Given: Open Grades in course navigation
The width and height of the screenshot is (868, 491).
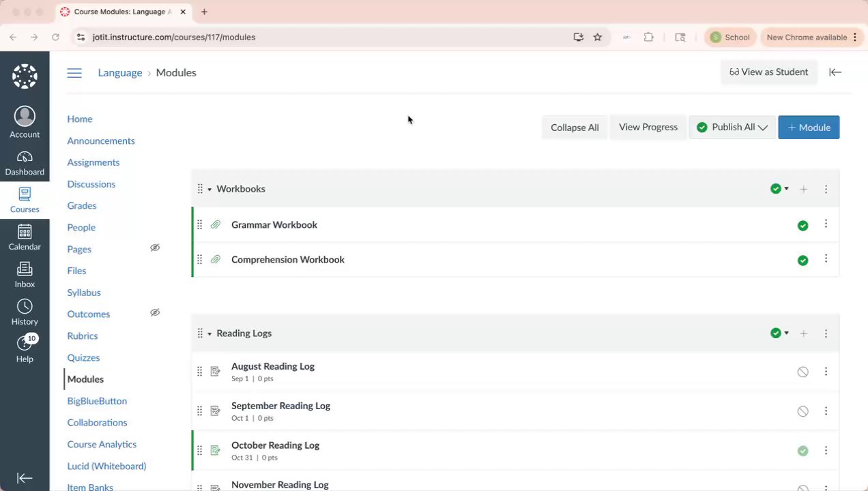Looking at the screenshot, I should click(x=82, y=206).
